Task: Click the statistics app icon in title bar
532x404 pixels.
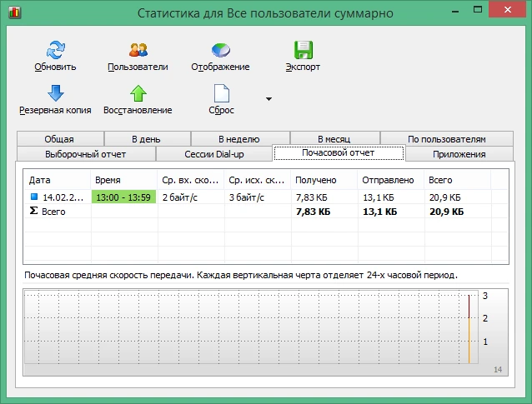Action: pyautogui.click(x=14, y=12)
